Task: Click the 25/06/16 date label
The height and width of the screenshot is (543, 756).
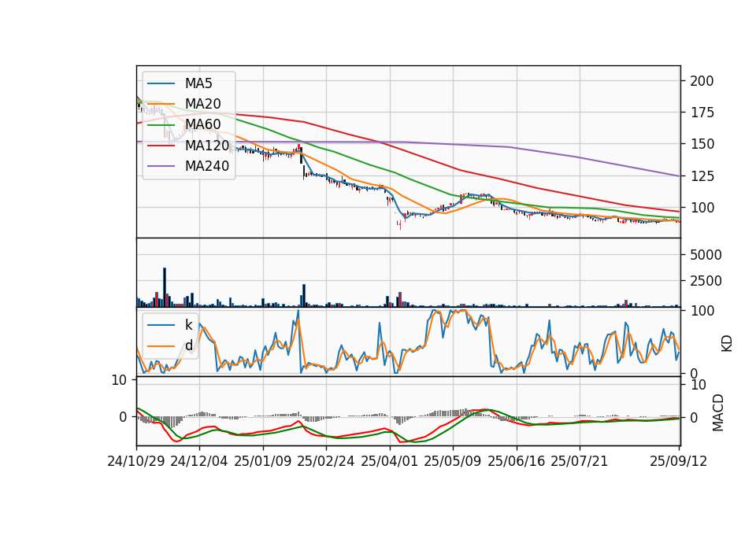Action: 516,461
